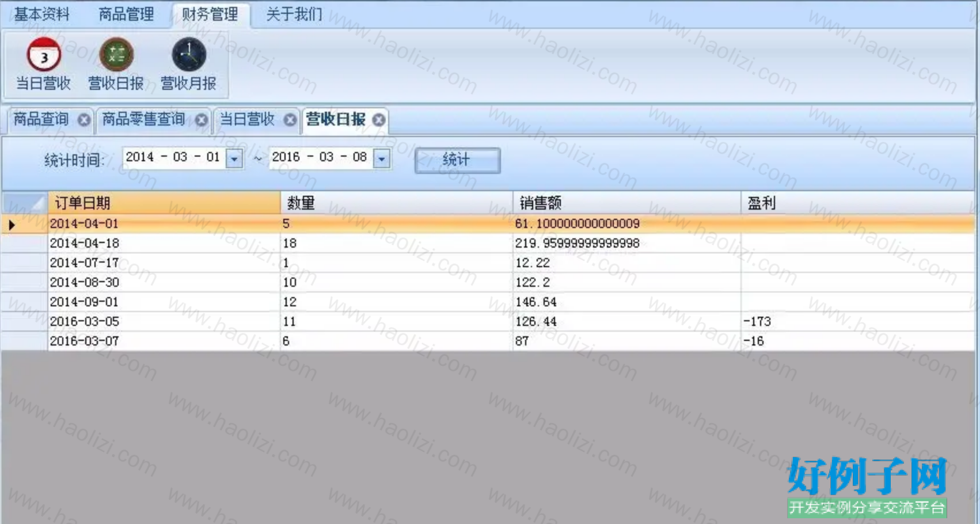Screen dimensions: 980x524
Task: Click the 统计 button
Action: [457, 160]
